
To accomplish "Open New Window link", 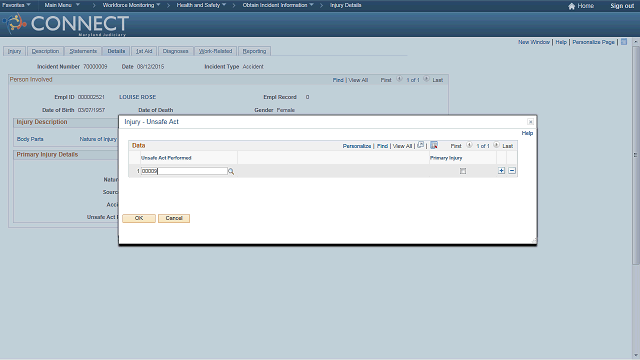I will pos(534,42).
